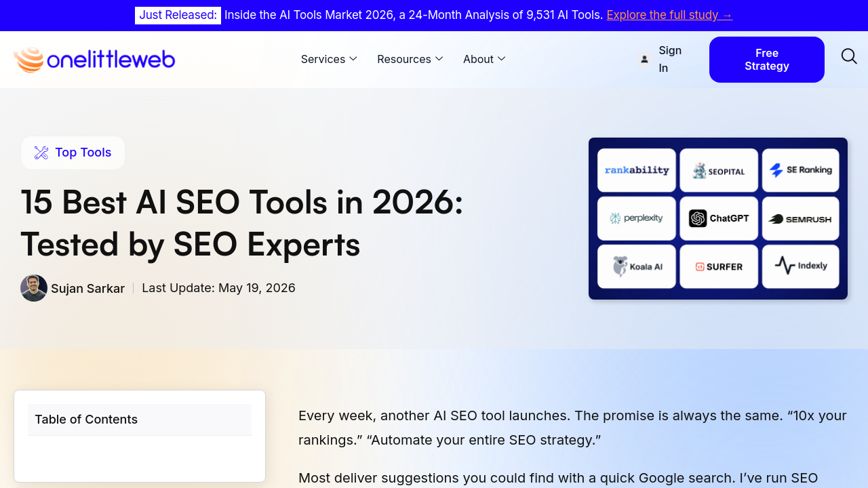
Task: Click the Free Strategy button
Action: [x=767, y=60]
